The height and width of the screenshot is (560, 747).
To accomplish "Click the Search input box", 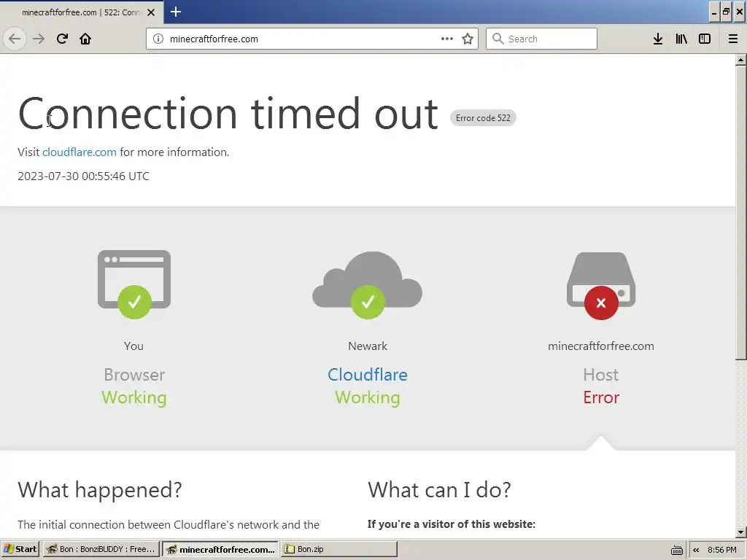I will click(x=541, y=39).
